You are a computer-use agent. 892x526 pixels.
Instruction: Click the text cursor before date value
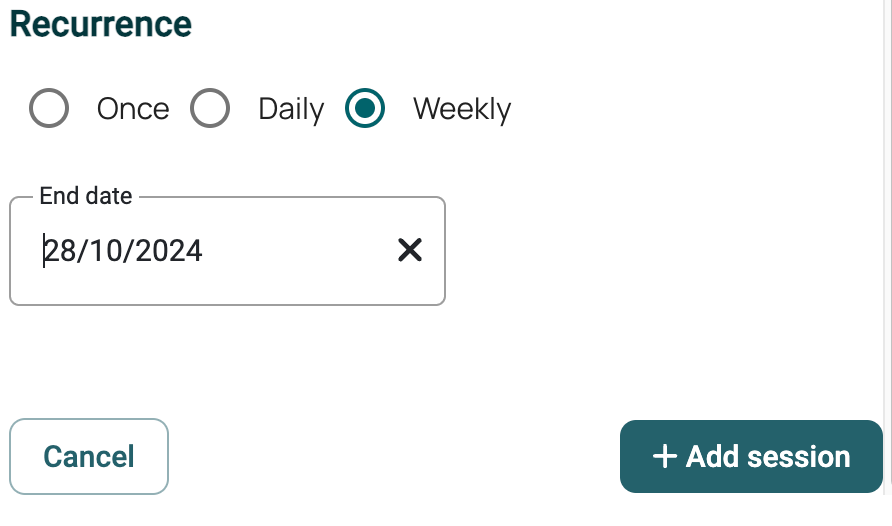coord(44,251)
